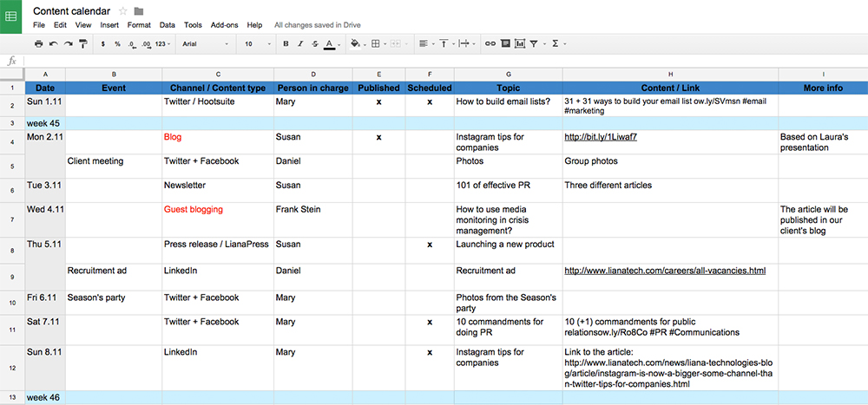The image size is (868, 405).
Task: Open the Help menu
Action: (x=254, y=25)
